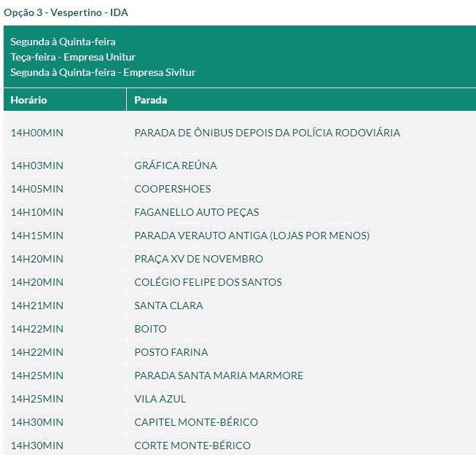Click the 'Opção 3 - Vespertino - IDA' heading
Image resolution: width=476 pixels, height=455 pixels.
coord(66,12)
